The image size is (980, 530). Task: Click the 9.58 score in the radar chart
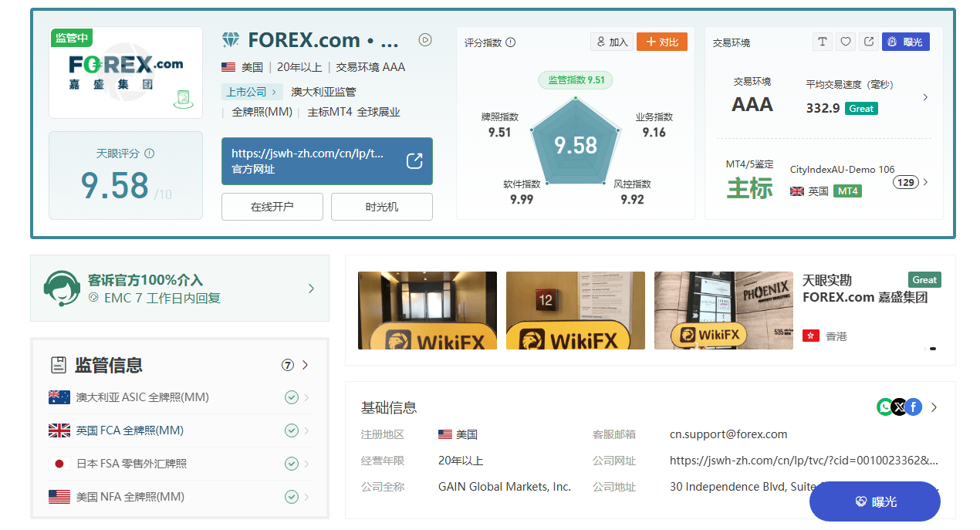pos(576,145)
